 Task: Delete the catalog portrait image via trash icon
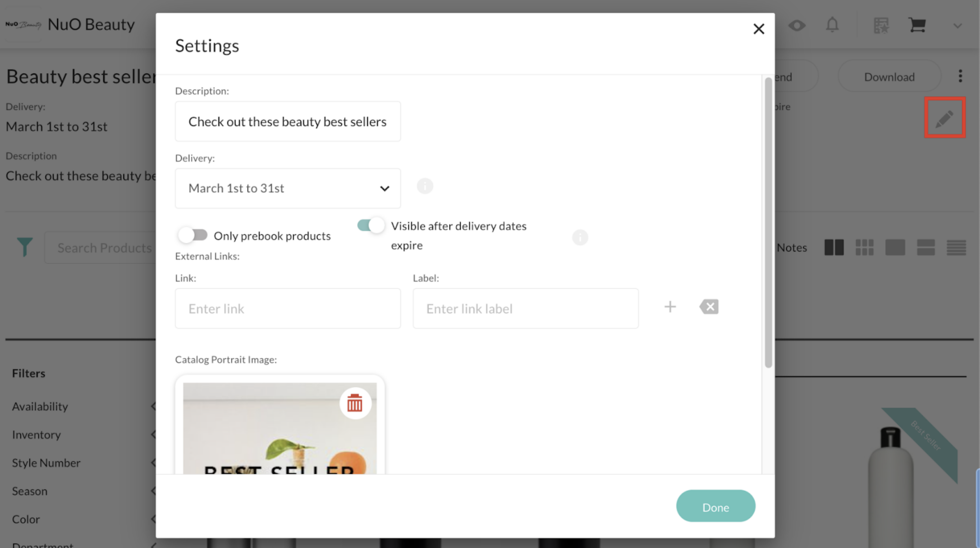[x=355, y=403]
